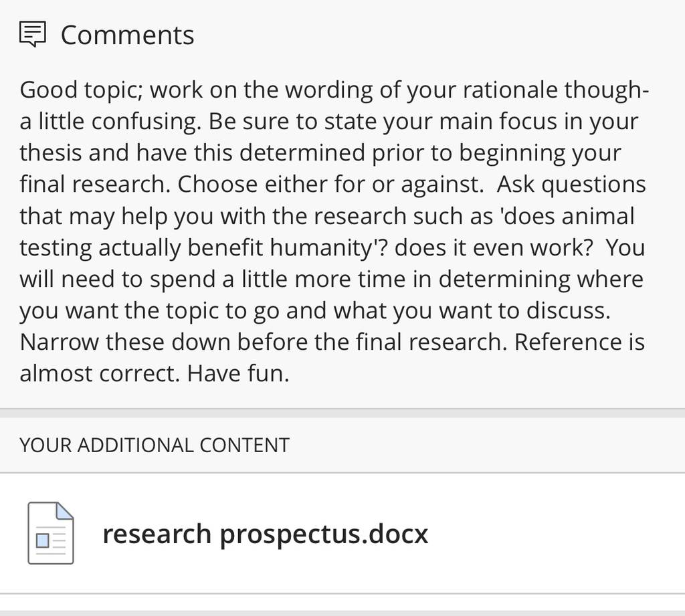Click 'Ask questions' in the comment text
The image size is (685, 616).
pos(571,185)
